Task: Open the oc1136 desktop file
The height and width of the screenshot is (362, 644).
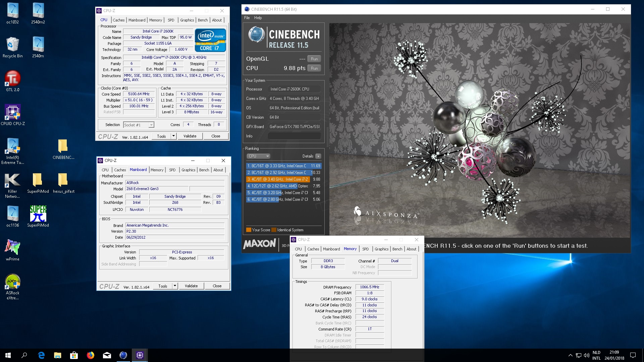Action: click(x=13, y=217)
